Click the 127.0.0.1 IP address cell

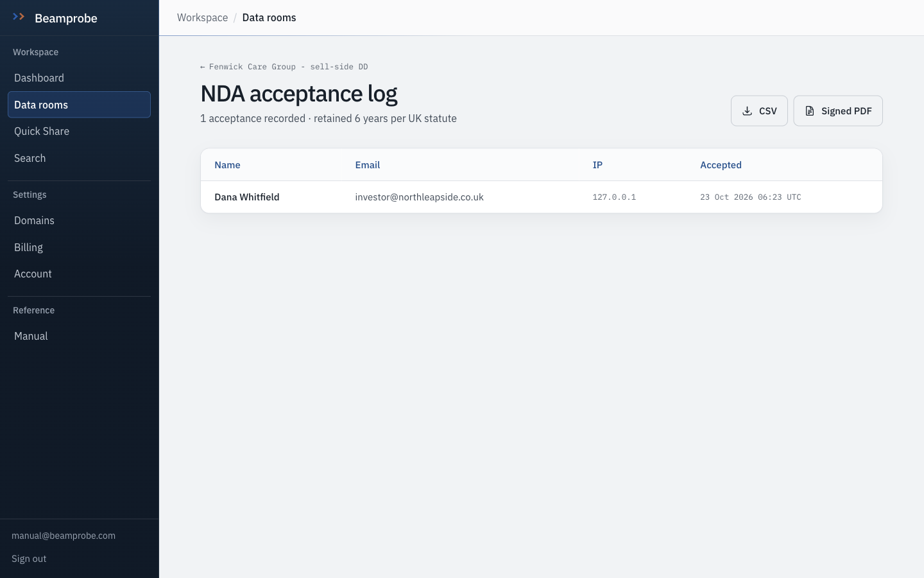click(614, 197)
